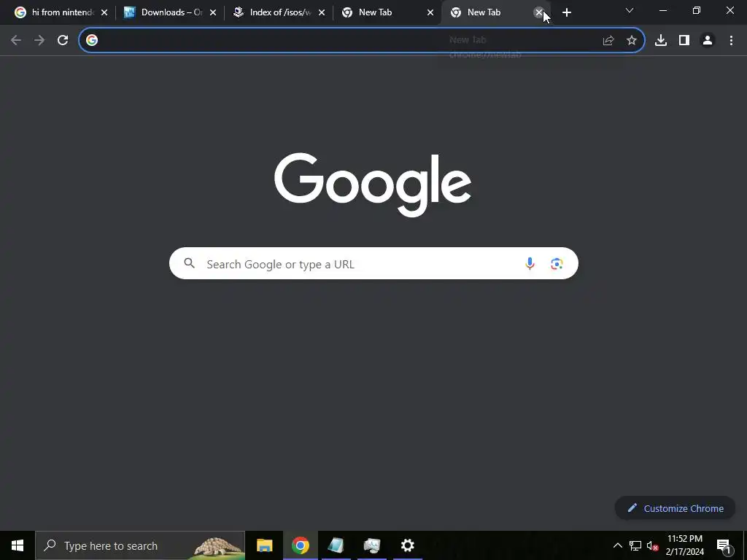Open the clock showing 11:52 PM

(x=684, y=545)
